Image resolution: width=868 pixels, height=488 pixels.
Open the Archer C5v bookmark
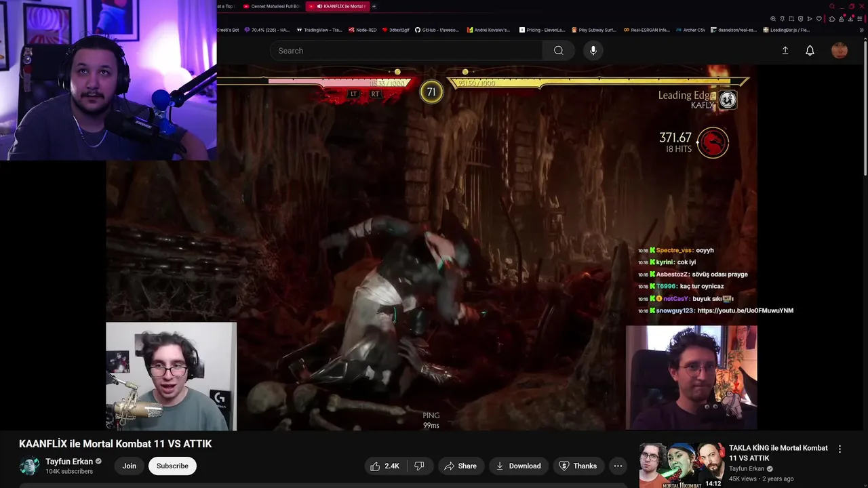tap(692, 30)
